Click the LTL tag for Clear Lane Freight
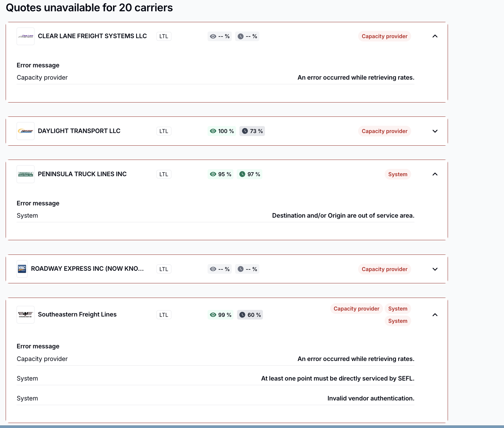This screenshot has width=504, height=428. 164,36
